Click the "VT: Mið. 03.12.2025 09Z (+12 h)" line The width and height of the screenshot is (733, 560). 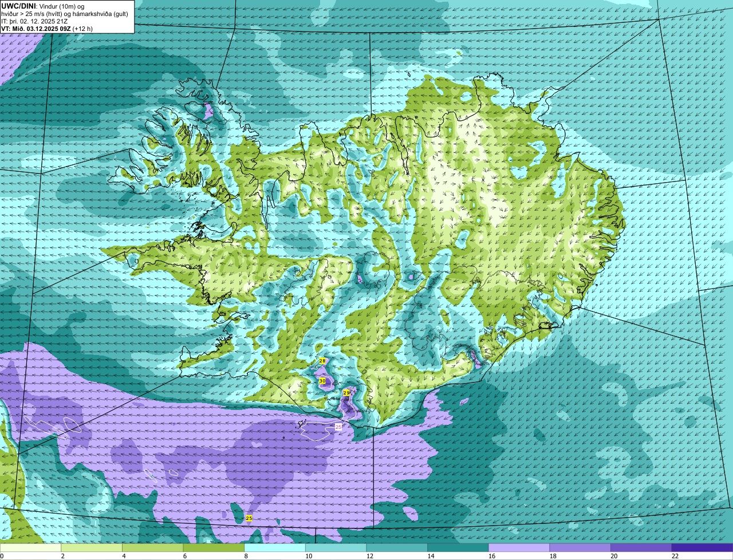[x=48, y=29]
